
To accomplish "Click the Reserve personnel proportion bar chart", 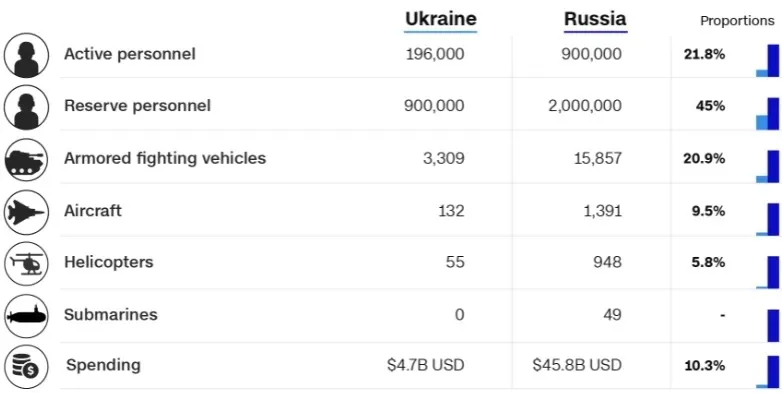I will coord(768,114).
